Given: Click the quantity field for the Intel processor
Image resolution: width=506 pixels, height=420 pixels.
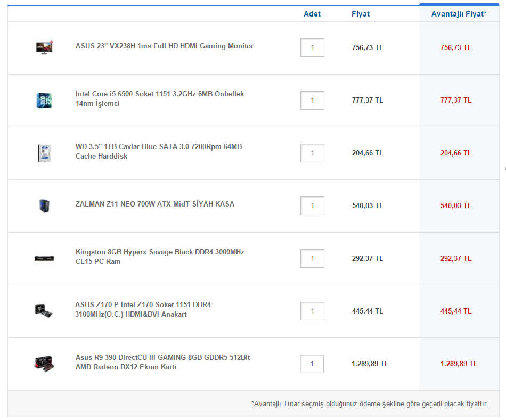Looking at the screenshot, I should [x=312, y=100].
